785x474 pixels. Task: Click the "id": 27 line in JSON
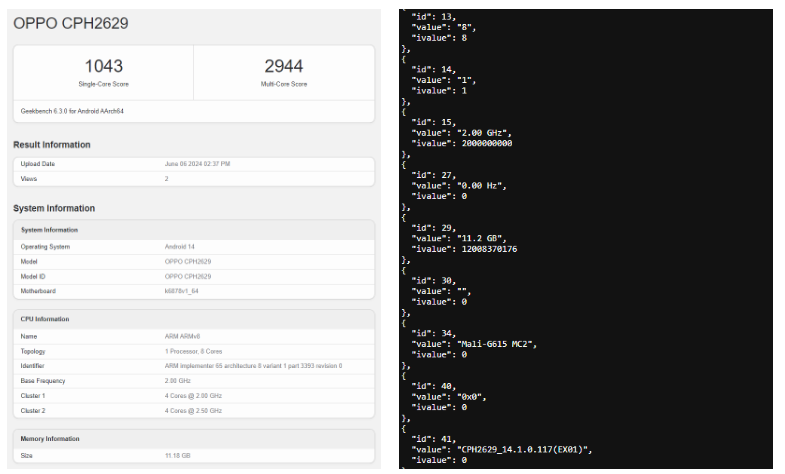coord(434,175)
